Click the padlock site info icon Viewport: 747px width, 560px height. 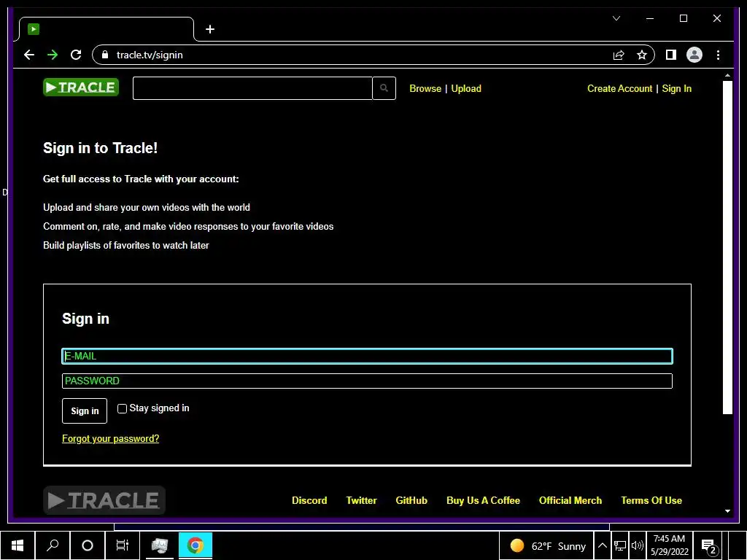[105, 55]
